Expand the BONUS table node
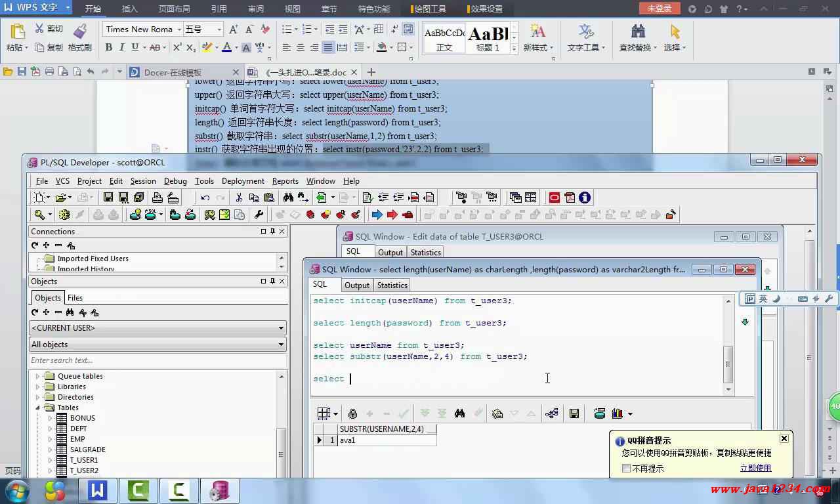 (50, 418)
